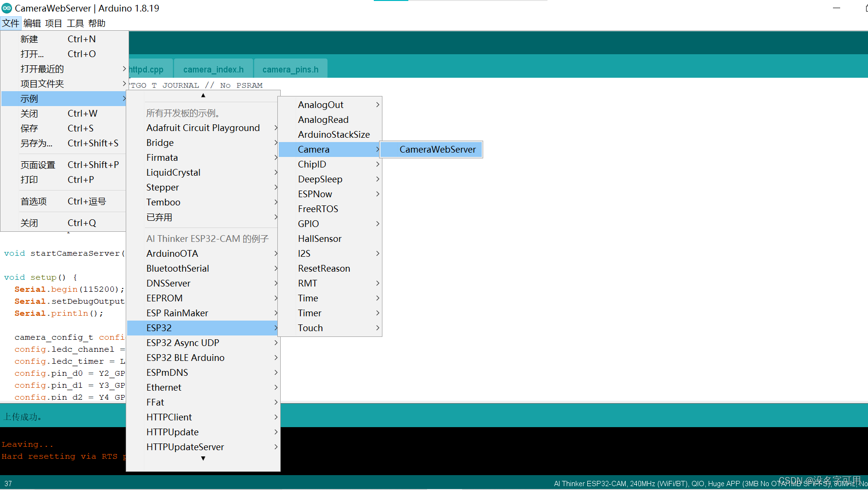Open AnalogRead example

[x=330, y=120]
